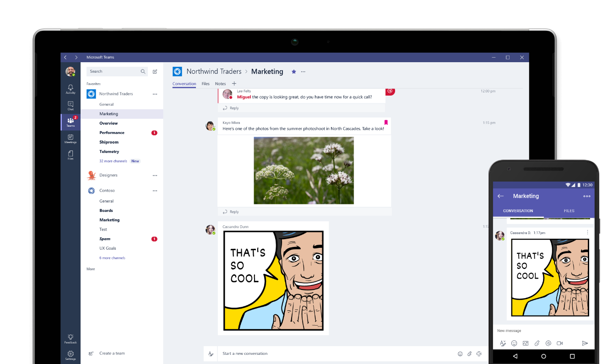The image size is (613, 364).
Task: Click the user profile avatar in the rail
Action: coord(71,71)
